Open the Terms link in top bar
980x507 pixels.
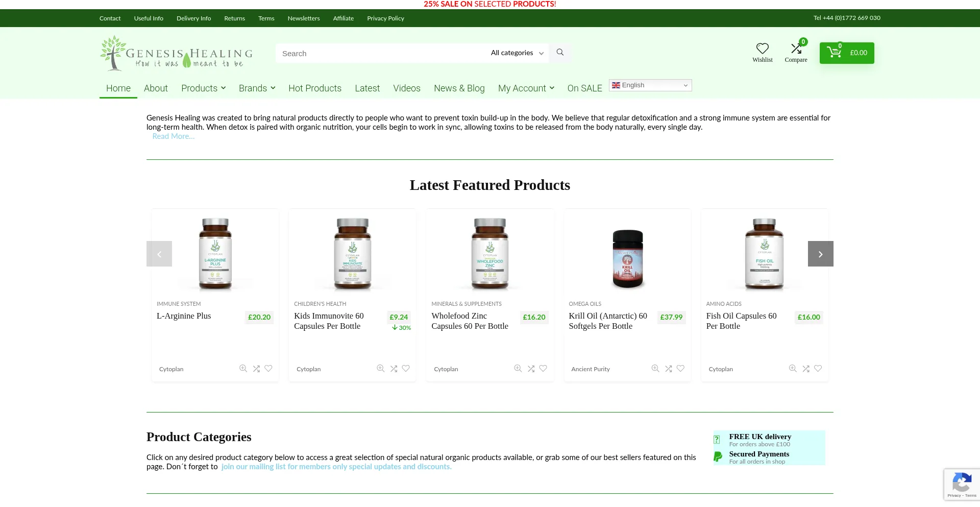[266, 18]
